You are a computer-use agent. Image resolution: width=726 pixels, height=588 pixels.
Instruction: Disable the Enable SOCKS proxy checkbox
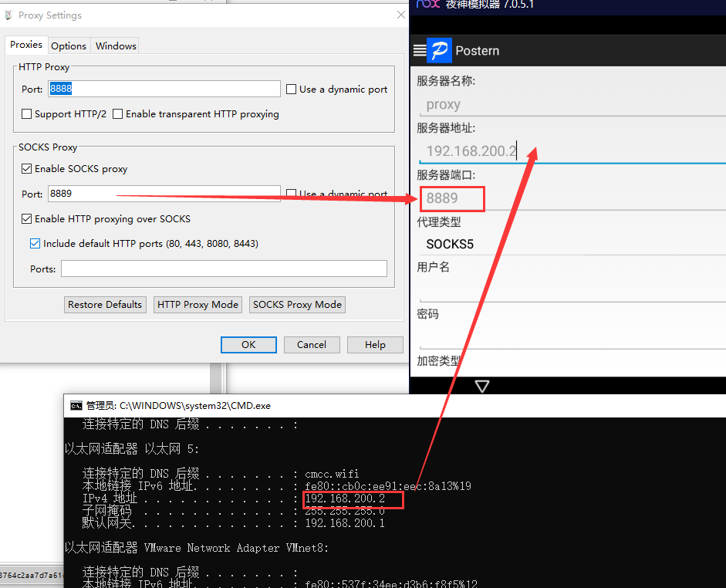point(28,169)
